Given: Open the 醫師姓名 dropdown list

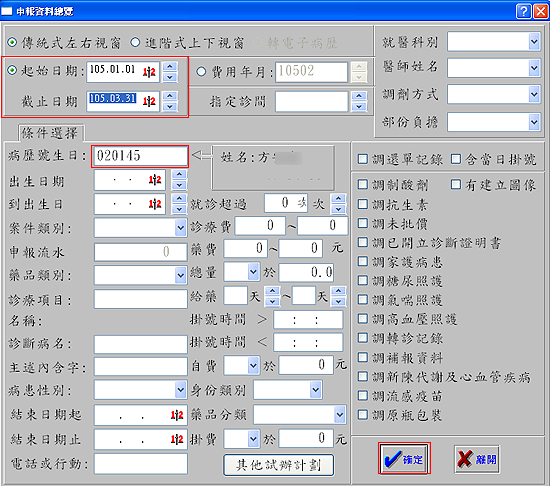Looking at the screenshot, I should tap(534, 68).
